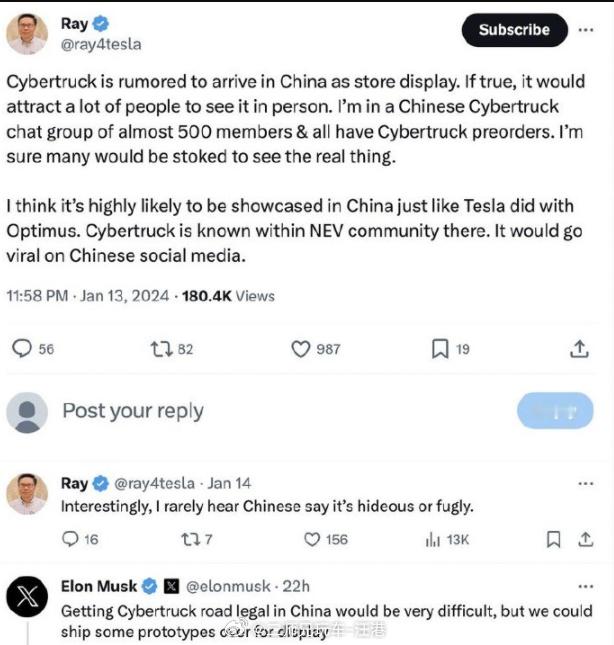
Task: Bookmark the main post showing 19 bookmarks
Action: pos(440,349)
